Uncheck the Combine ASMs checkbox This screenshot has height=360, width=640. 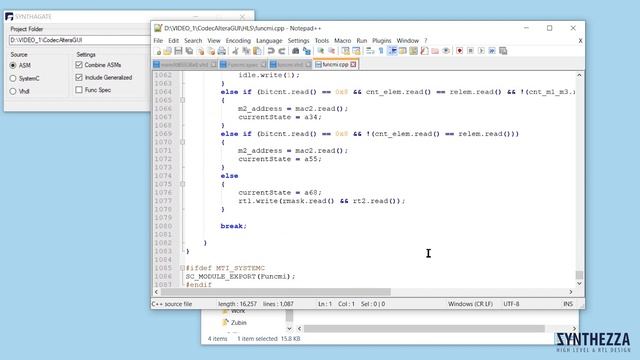click(79, 65)
